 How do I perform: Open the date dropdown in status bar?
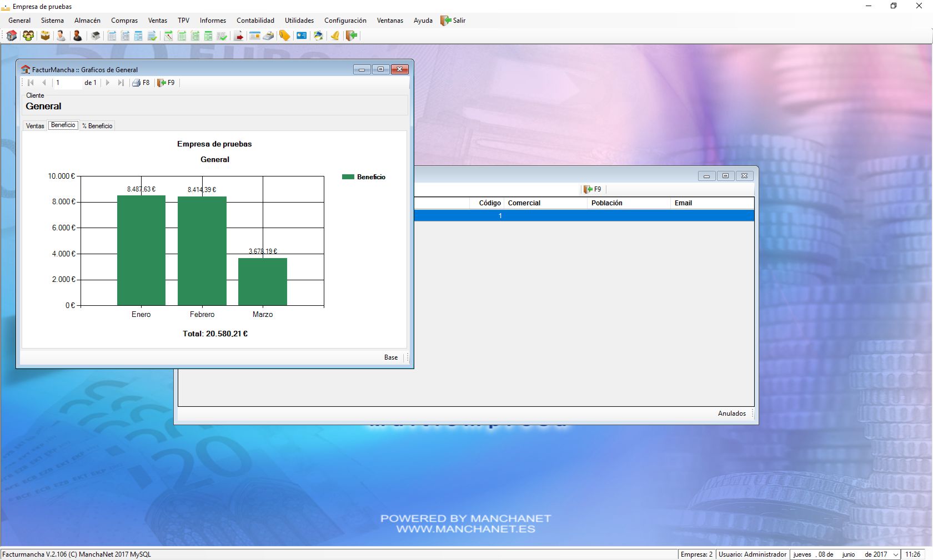tap(895, 554)
